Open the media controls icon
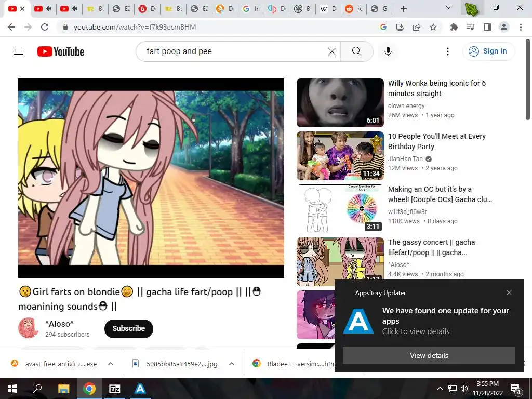 pos(470,27)
